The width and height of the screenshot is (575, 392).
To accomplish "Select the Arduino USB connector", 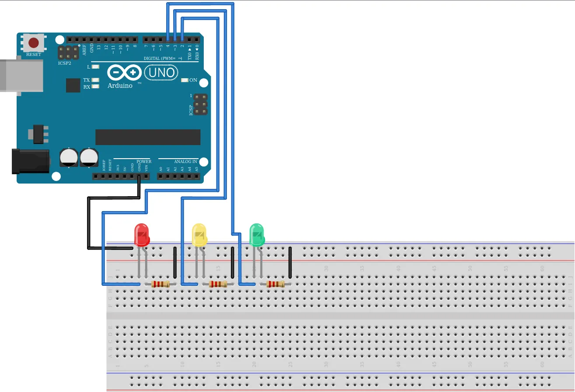I will 21,75.
